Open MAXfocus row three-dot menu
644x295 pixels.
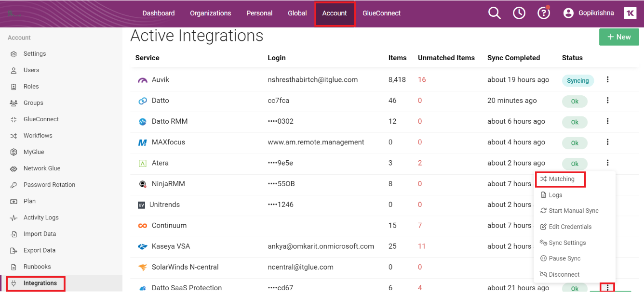[608, 141]
